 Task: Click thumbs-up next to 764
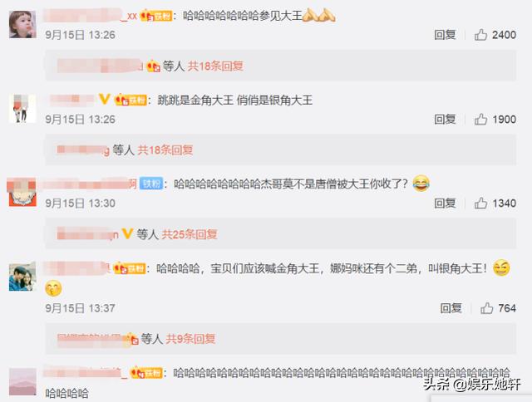pos(486,308)
